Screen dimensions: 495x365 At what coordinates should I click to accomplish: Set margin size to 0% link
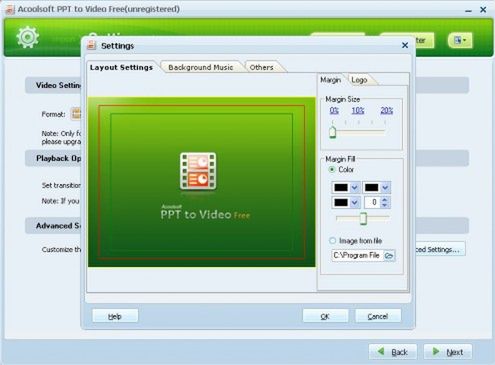point(334,110)
